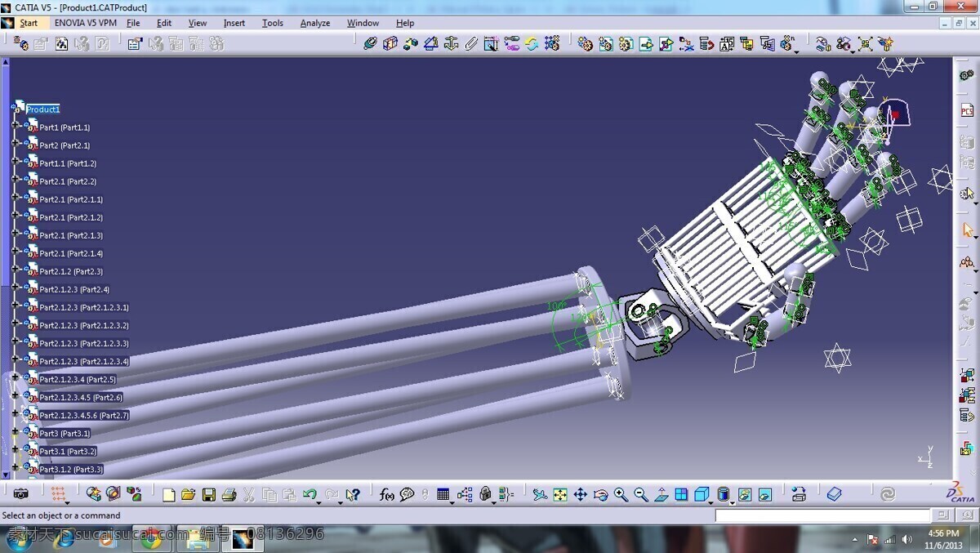The width and height of the screenshot is (980, 553).
Task: Click the tree scrollbar down arrow
Action: pos(6,474)
